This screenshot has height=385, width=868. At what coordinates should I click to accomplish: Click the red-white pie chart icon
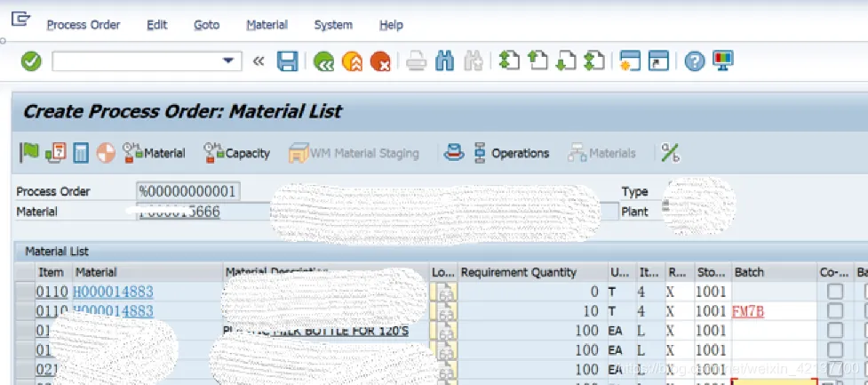(x=107, y=153)
